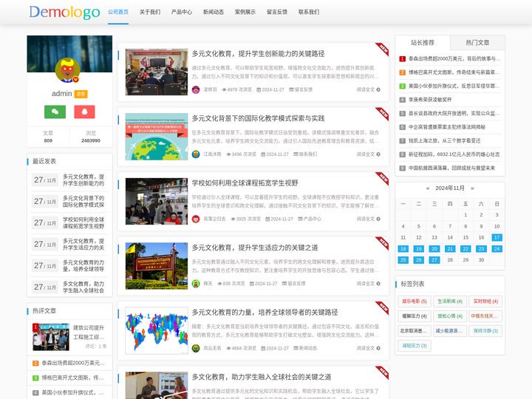532x399 pixels.
Task: Click 阅读全文 arrow for 提升学生适应力 article
Action: coord(378,283)
